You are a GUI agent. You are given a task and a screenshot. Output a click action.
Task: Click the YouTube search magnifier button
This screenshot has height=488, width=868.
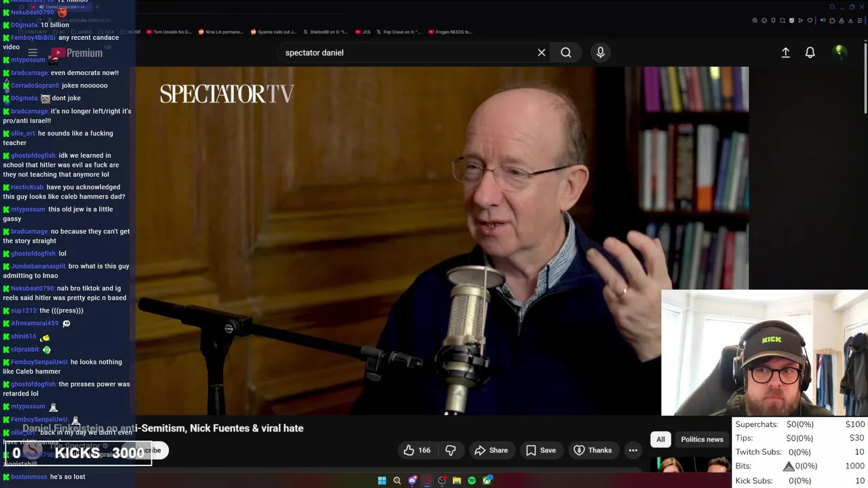566,52
